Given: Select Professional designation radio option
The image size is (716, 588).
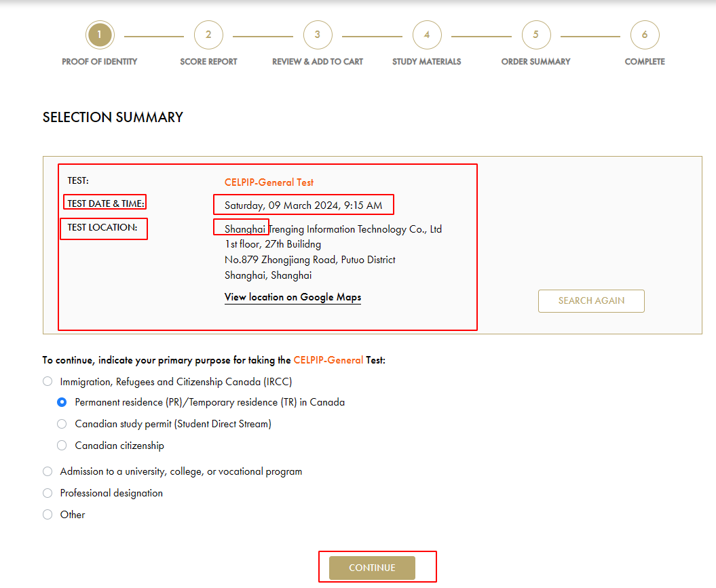Looking at the screenshot, I should (48, 493).
